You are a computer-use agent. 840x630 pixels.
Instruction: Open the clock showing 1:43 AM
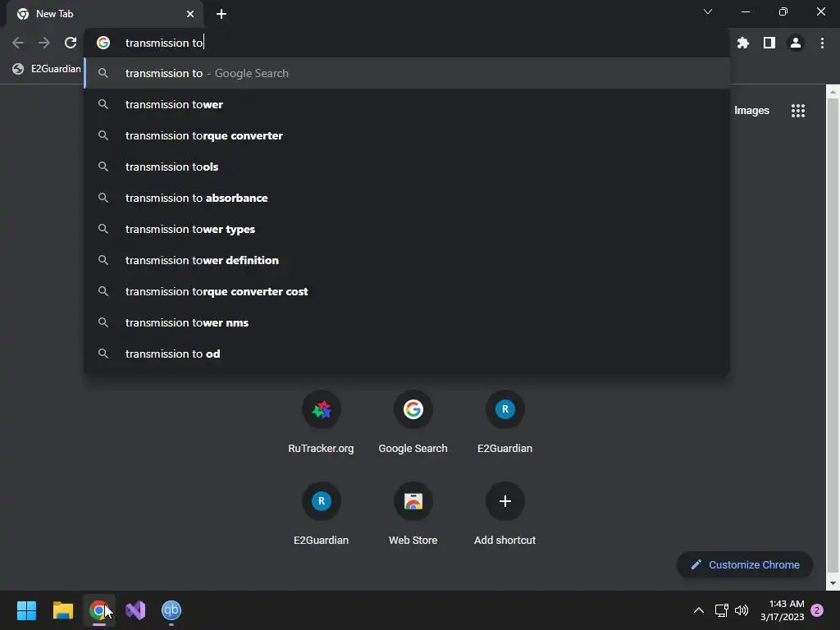click(x=782, y=610)
